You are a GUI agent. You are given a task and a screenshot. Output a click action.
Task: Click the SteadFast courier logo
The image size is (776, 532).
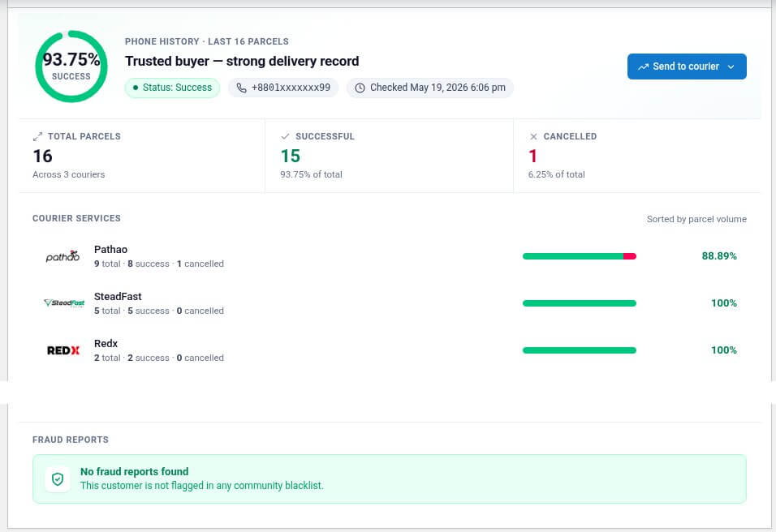pyautogui.click(x=64, y=303)
